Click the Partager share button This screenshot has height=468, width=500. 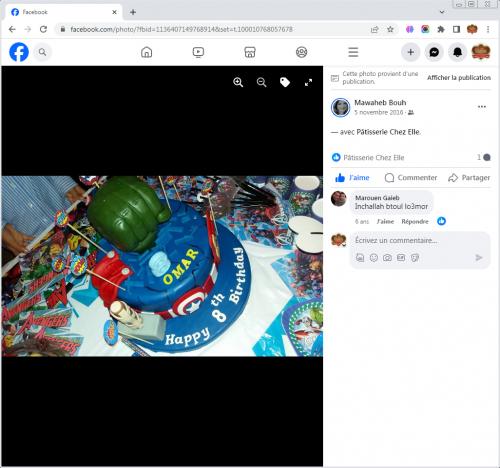point(469,178)
